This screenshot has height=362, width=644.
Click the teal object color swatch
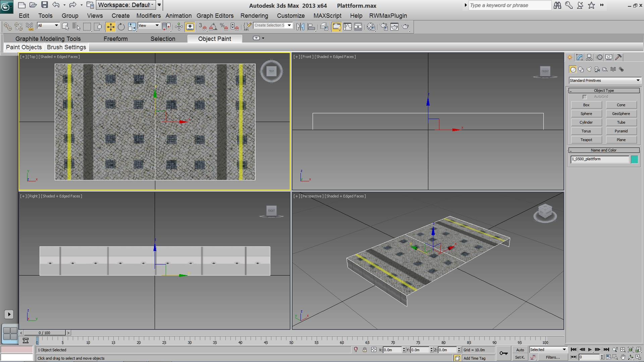[x=634, y=159]
